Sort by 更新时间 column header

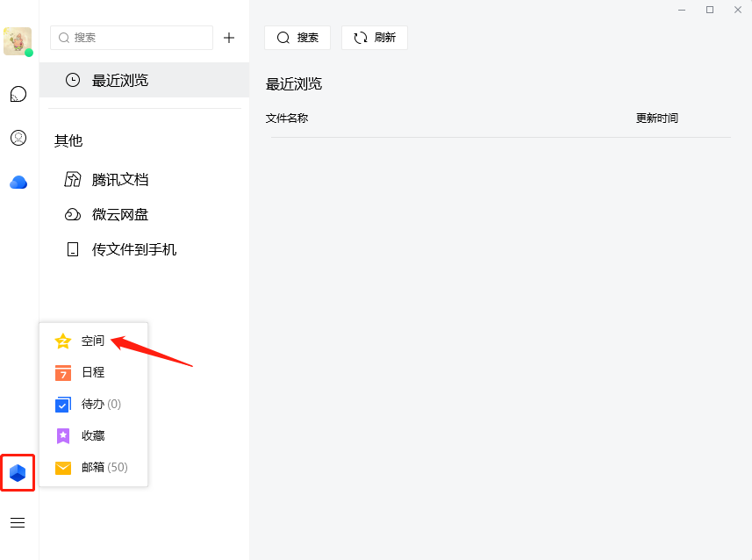[656, 118]
